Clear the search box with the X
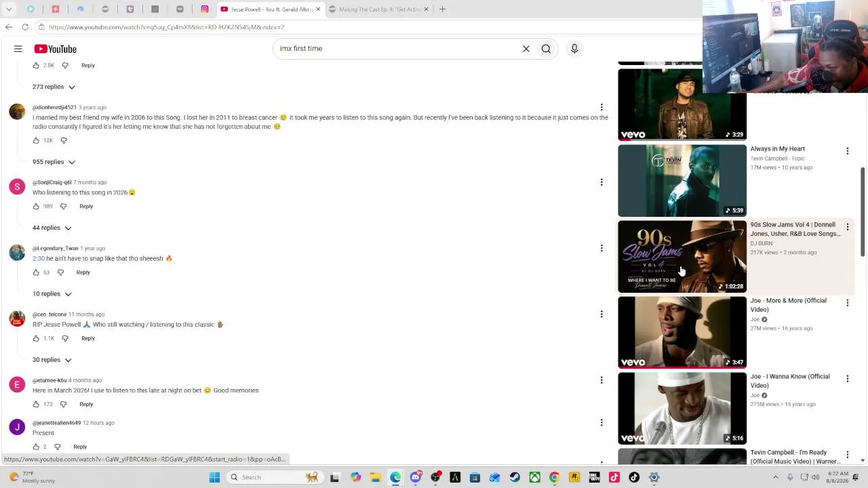 click(x=526, y=49)
